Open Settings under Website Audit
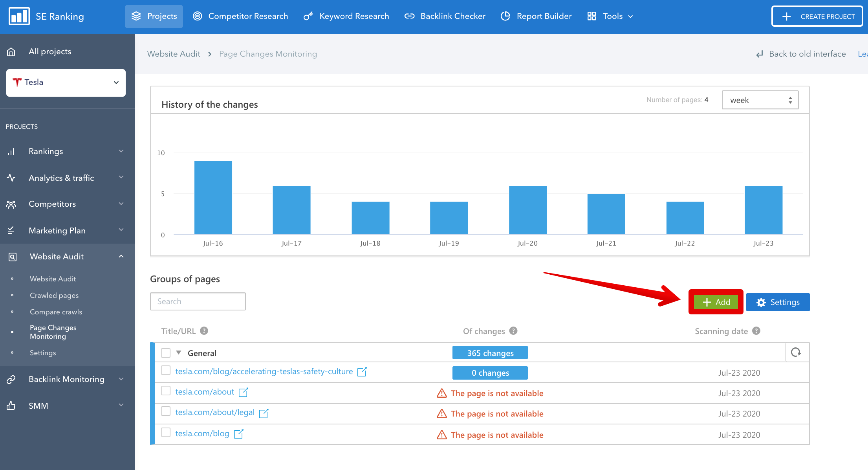Image resolution: width=868 pixels, height=470 pixels. (x=43, y=353)
